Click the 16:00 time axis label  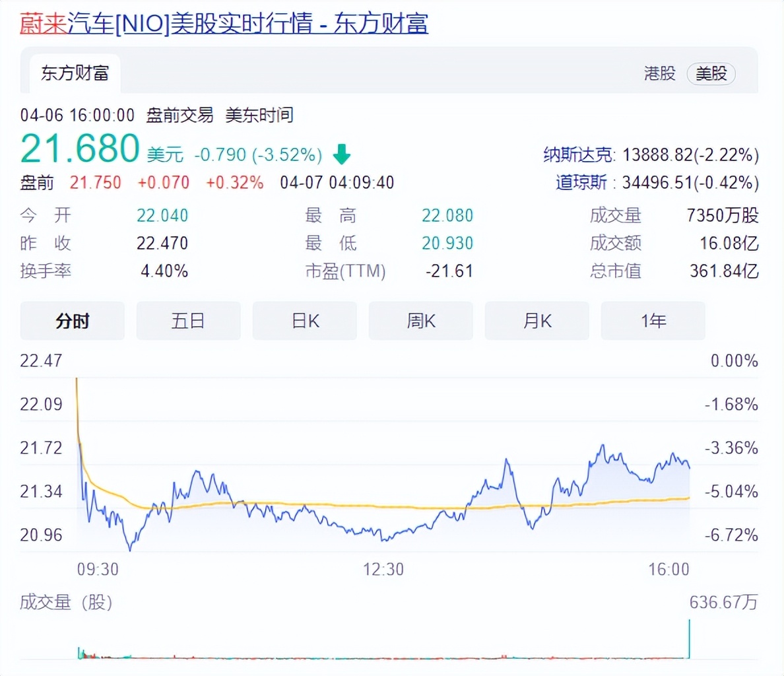coord(669,569)
